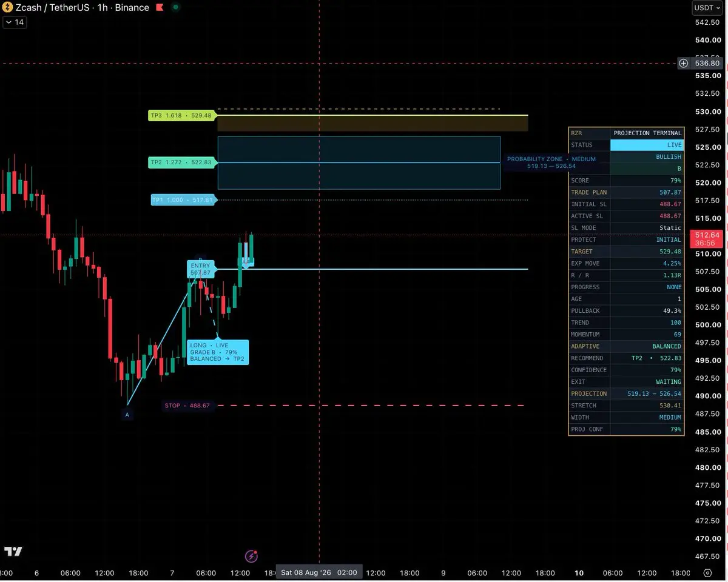Screen dimensions: 728x582
Task: Click the ENTRY 507.87 label
Action: pyautogui.click(x=200, y=269)
